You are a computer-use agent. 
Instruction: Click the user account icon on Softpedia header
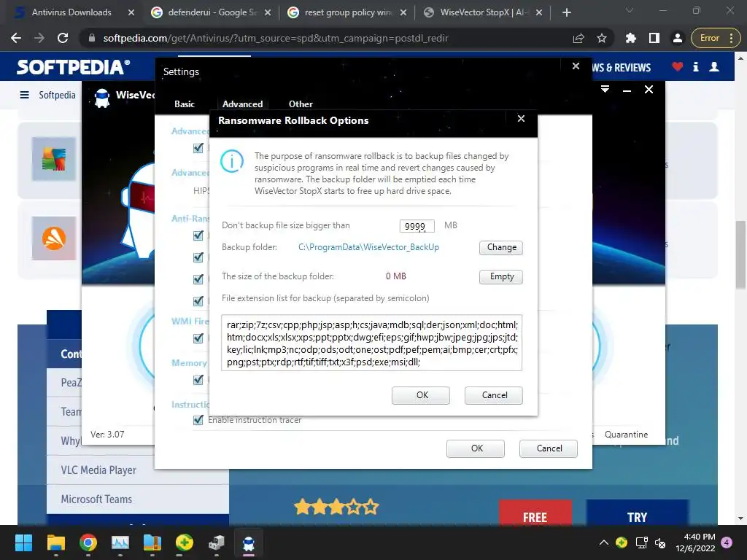(x=714, y=66)
